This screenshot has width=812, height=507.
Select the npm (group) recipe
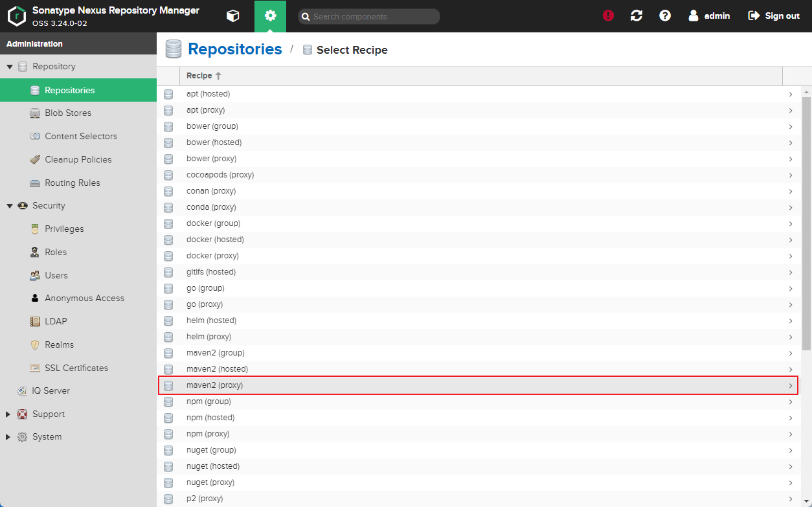[479, 401]
